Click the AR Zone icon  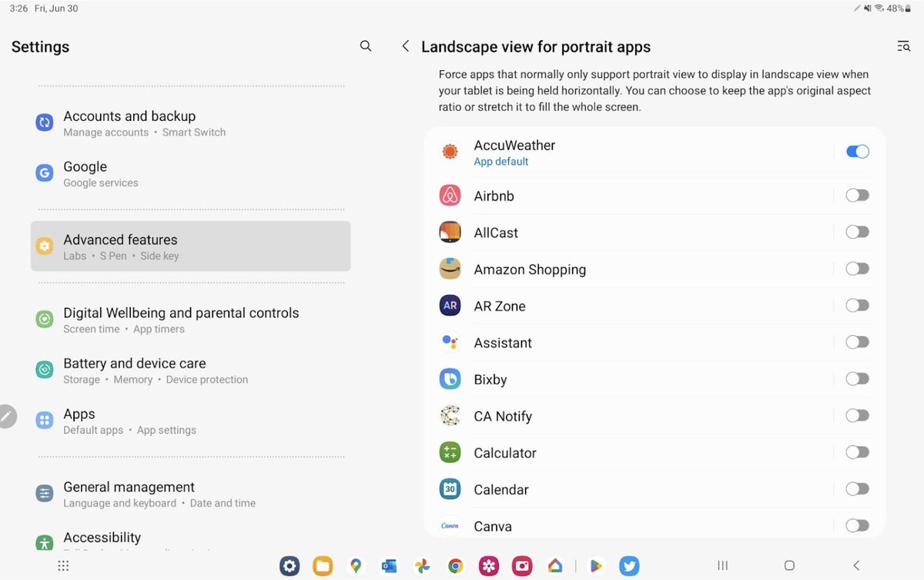(x=450, y=305)
